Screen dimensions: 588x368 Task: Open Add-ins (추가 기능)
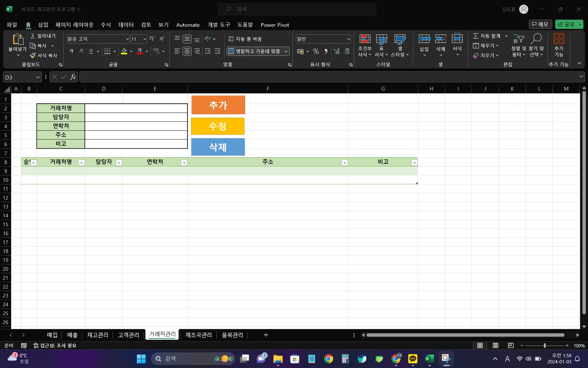(x=559, y=45)
